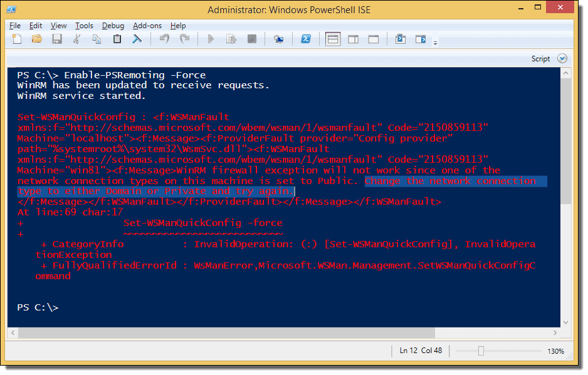Clear the console pane icon
Viewport: 588px width, 375px height.
137,39
